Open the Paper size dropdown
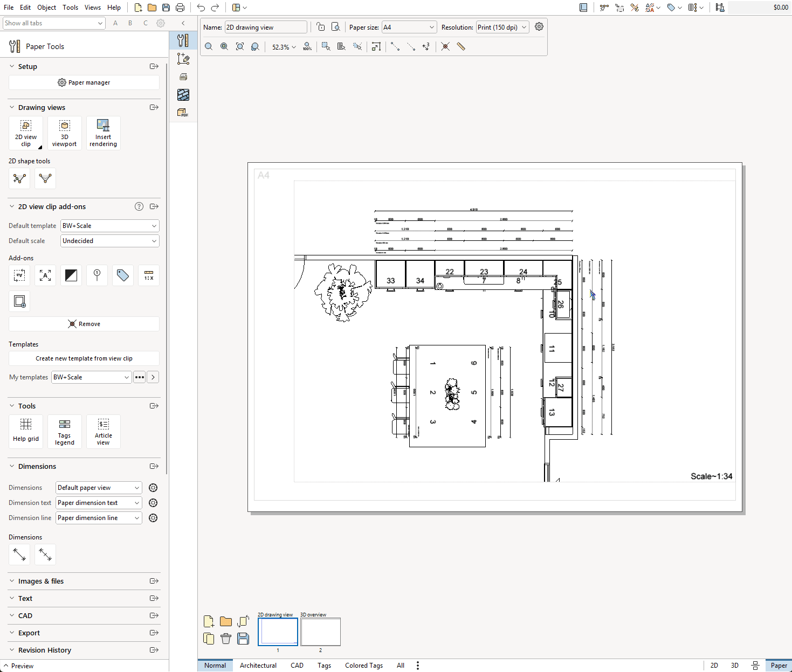This screenshot has height=672, width=792. coord(409,27)
